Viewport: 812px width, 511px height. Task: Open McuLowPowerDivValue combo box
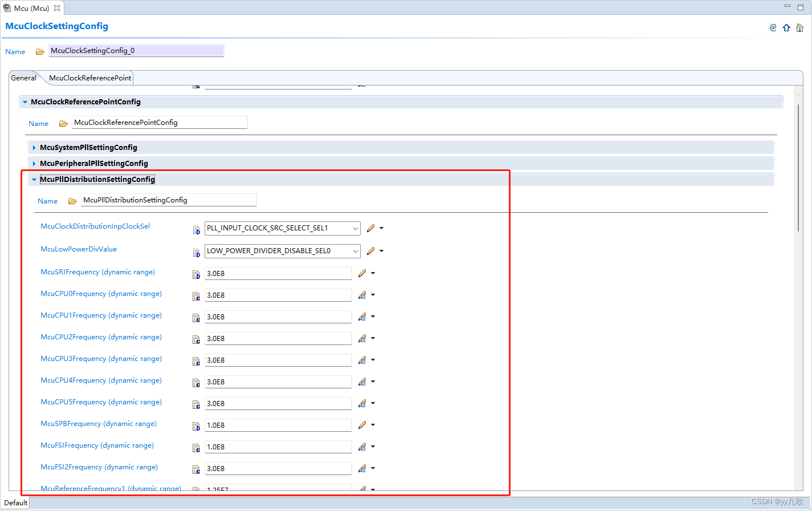coord(282,251)
